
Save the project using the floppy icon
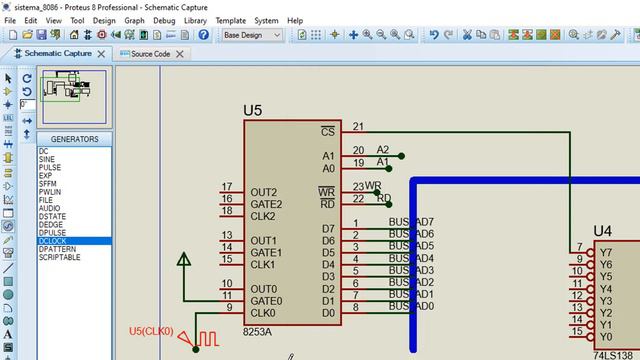[41, 35]
